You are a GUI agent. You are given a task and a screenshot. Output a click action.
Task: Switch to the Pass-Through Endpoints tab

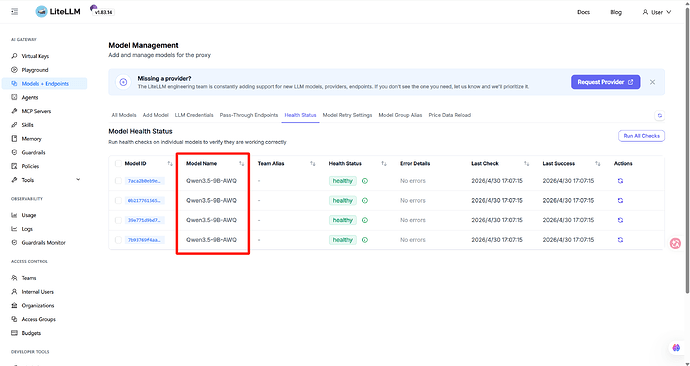coord(249,115)
